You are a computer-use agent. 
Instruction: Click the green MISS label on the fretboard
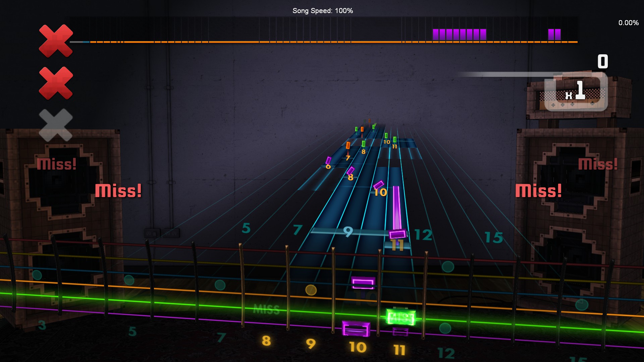266,309
